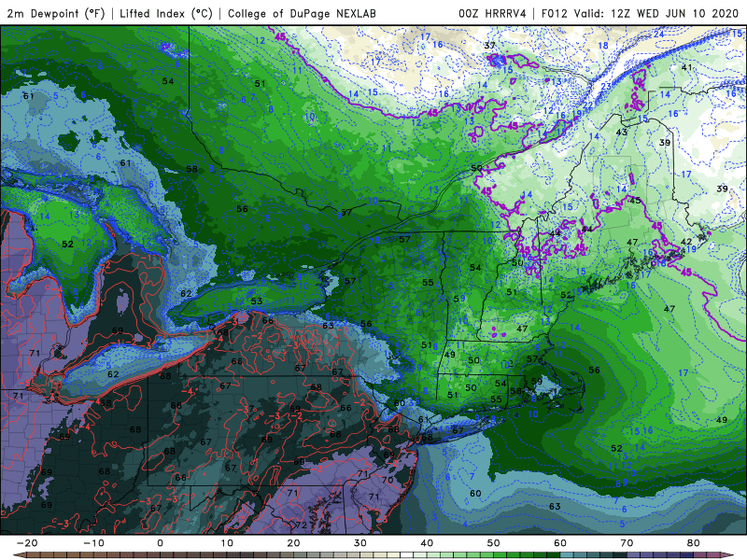Click the blue "24" lifted index contour label
The width and height of the screenshot is (747, 560).
[659, 35]
